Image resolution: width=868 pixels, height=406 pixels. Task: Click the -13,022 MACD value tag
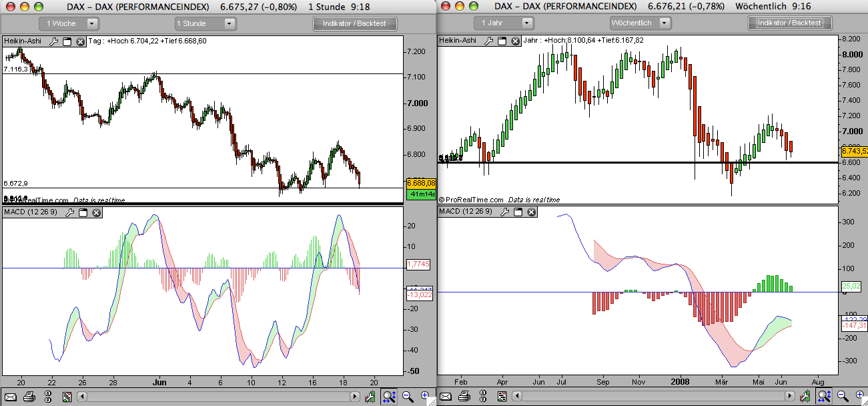click(x=420, y=294)
